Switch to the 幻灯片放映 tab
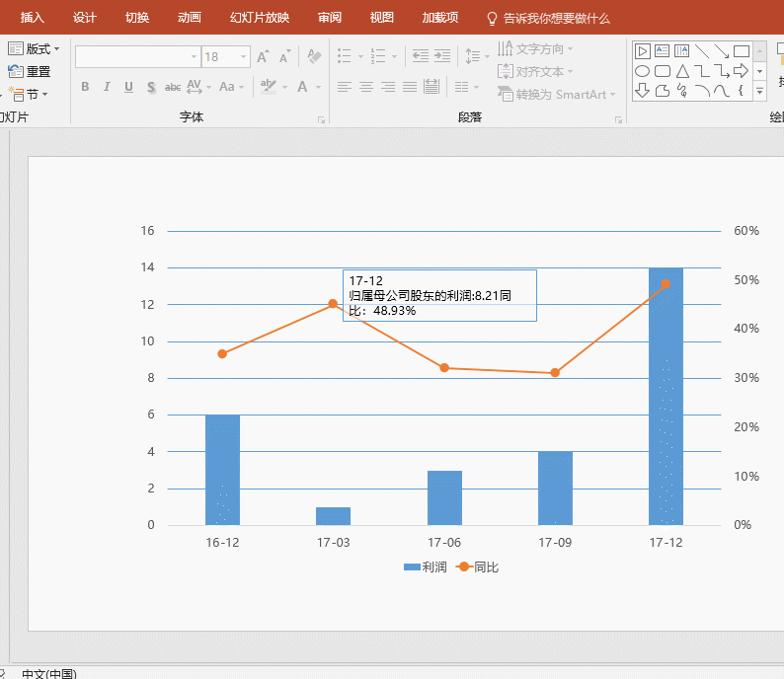 [x=260, y=18]
